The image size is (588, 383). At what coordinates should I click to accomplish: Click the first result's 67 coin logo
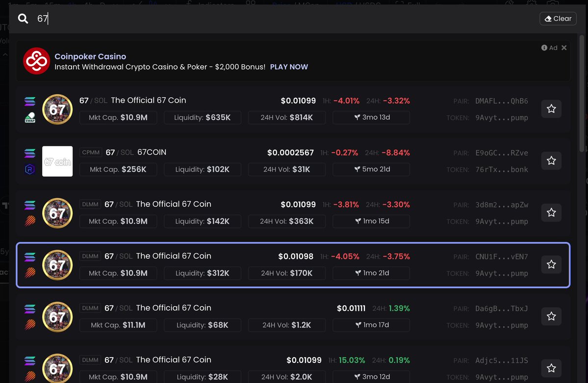(x=57, y=109)
